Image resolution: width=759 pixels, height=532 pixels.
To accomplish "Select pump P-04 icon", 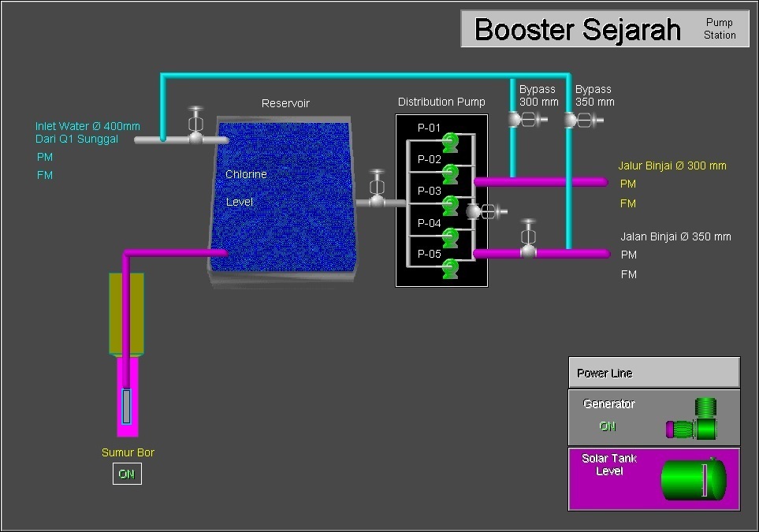I will [450, 236].
